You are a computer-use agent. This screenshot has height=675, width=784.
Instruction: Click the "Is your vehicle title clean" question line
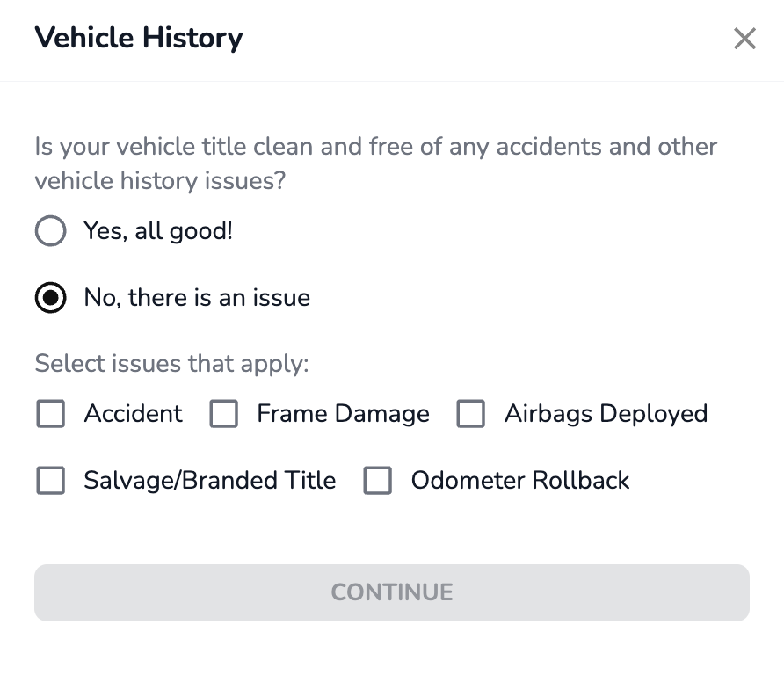click(376, 146)
